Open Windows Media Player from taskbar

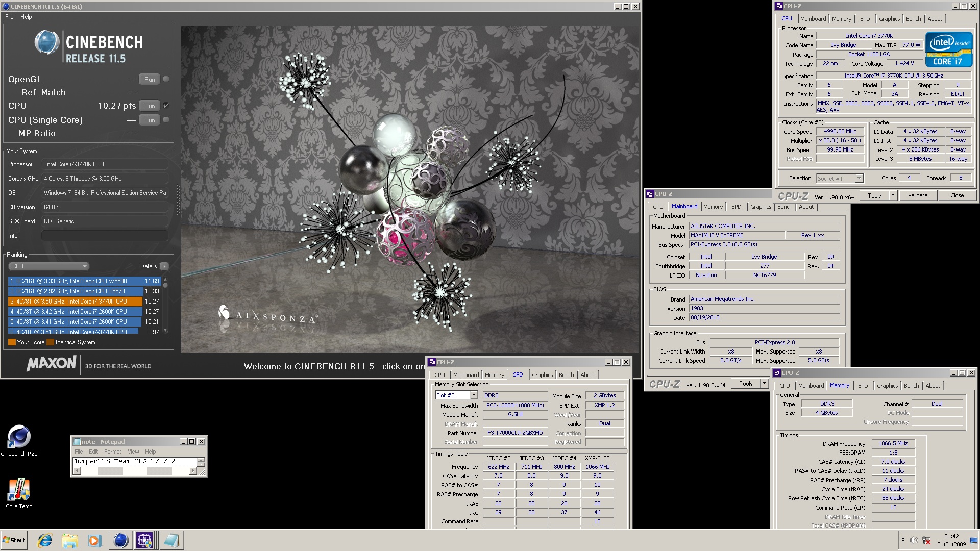point(94,540)
